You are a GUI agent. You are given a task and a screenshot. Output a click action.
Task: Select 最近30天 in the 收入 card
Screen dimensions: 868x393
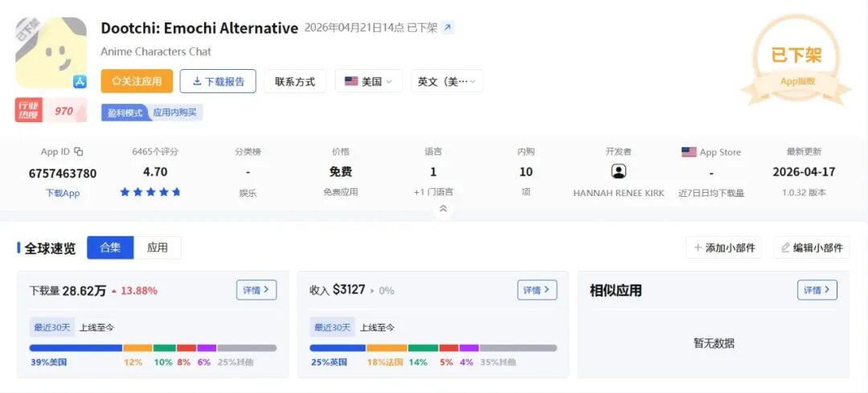coord(332,327)
